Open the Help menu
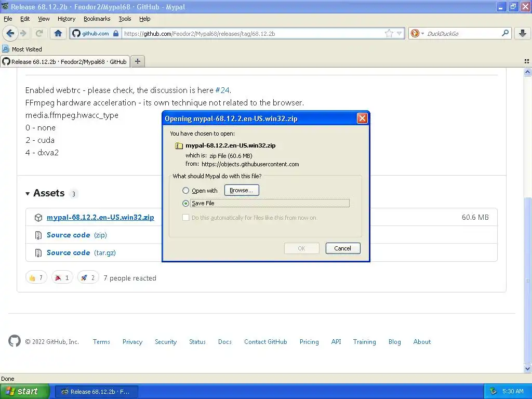This screenshot has width=532, height=399. [x=144, y=19]
